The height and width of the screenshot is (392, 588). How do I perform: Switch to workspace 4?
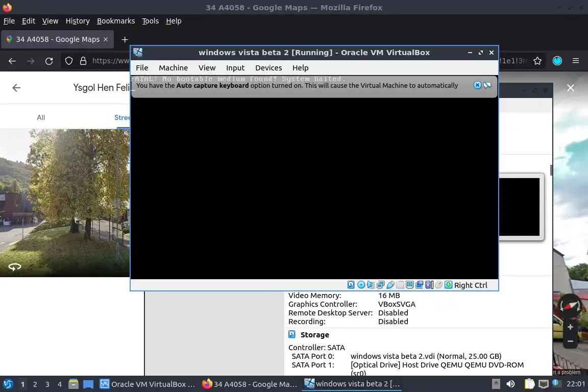click(x=59, y=384)
